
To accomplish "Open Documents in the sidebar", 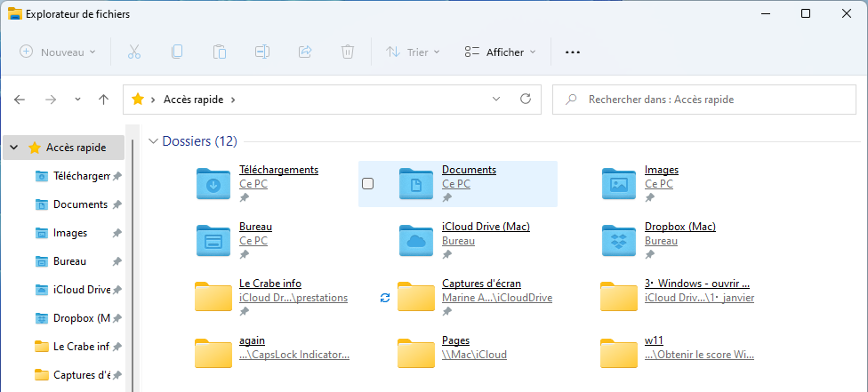I will (x=80, y=204).
